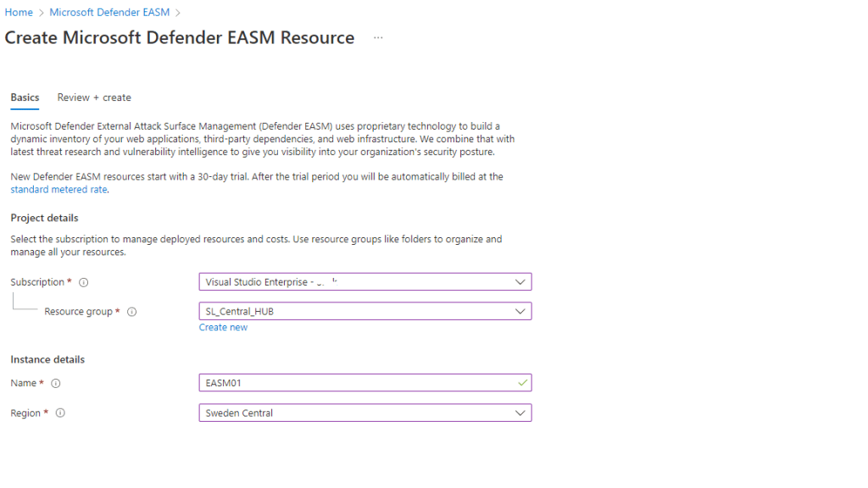Click the Name field label
The height and width of the screenshot is (488, 868).
[x=23, y=384]
